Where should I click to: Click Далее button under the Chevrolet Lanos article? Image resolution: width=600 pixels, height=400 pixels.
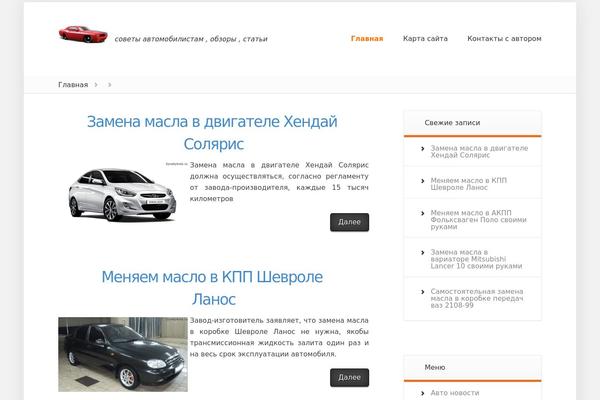[349, 377]
